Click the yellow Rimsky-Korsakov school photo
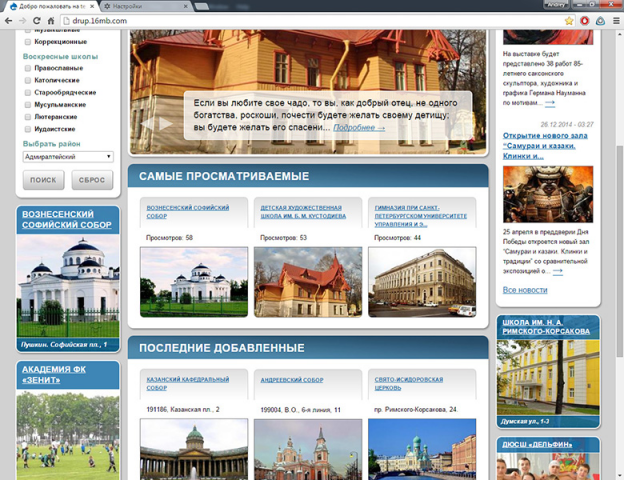 pos(548,377)
